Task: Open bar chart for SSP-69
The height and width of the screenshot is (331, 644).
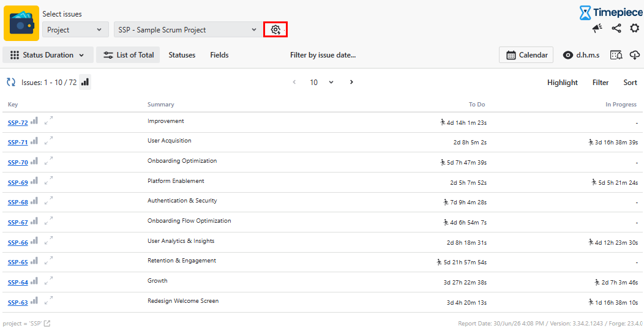Action: [34, 180]
